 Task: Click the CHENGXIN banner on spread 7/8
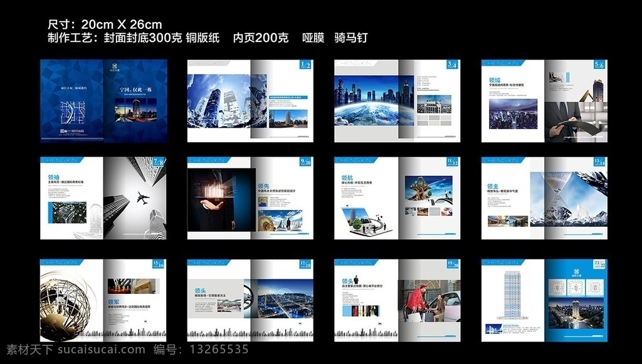(x=62, y=160)
